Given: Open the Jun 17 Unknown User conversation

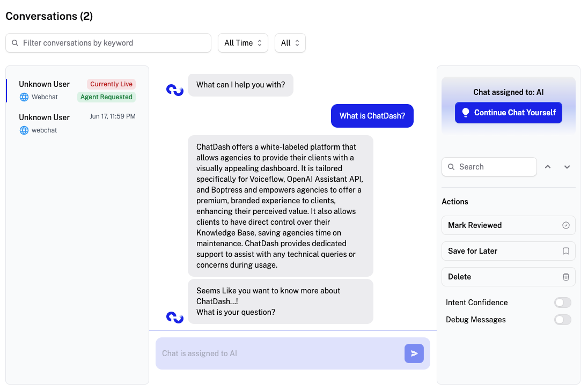Looking at the screenshot, I should [77, 124].
